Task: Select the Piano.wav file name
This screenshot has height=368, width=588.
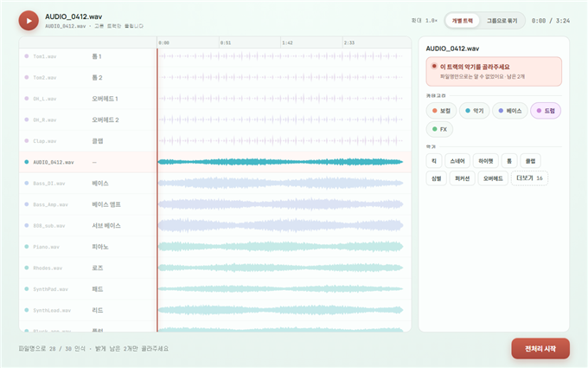Action: [x=46, y=247]
